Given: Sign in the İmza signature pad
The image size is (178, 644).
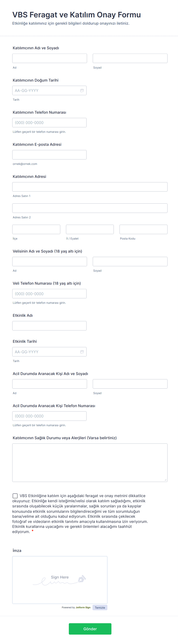Looking at the screenshot, I should pos(60,580).
